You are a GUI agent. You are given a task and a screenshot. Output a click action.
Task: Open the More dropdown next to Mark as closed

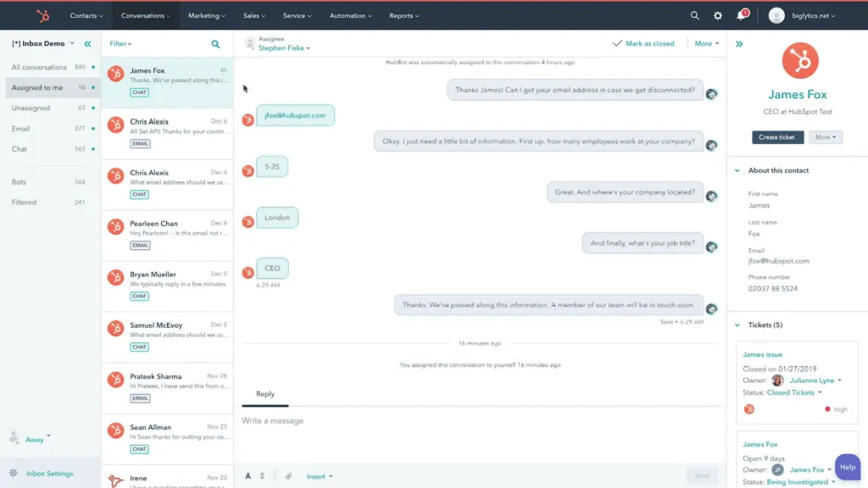click(x=707, y=43)
